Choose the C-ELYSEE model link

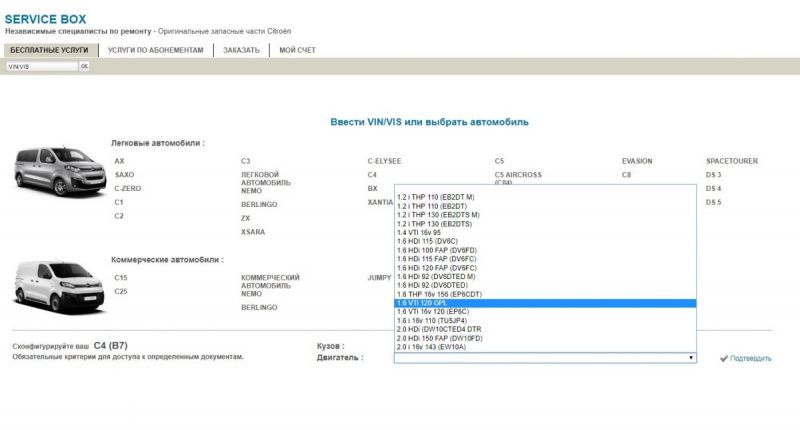coord(385,160)
